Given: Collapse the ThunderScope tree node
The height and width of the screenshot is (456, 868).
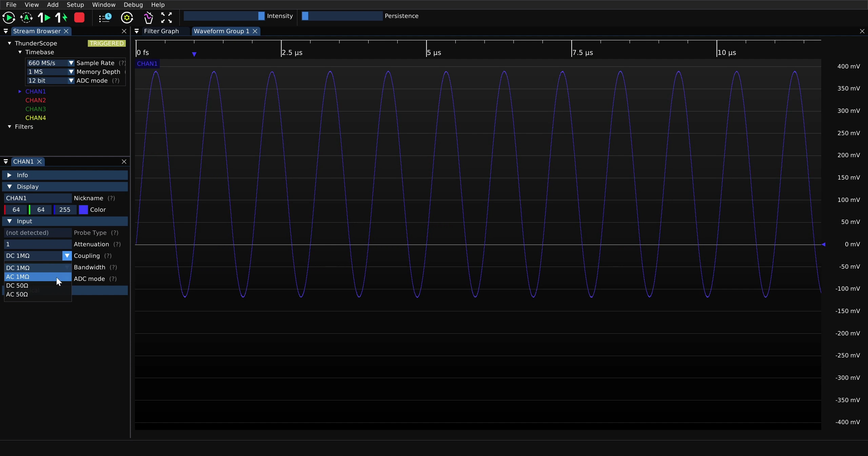Looking at the screenshot, I should [9, 43].
